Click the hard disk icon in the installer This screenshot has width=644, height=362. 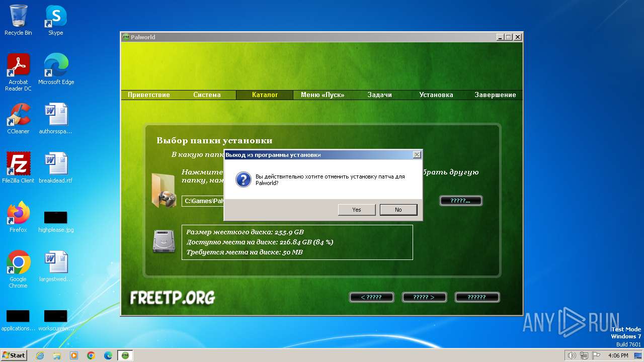click(164, 242)
